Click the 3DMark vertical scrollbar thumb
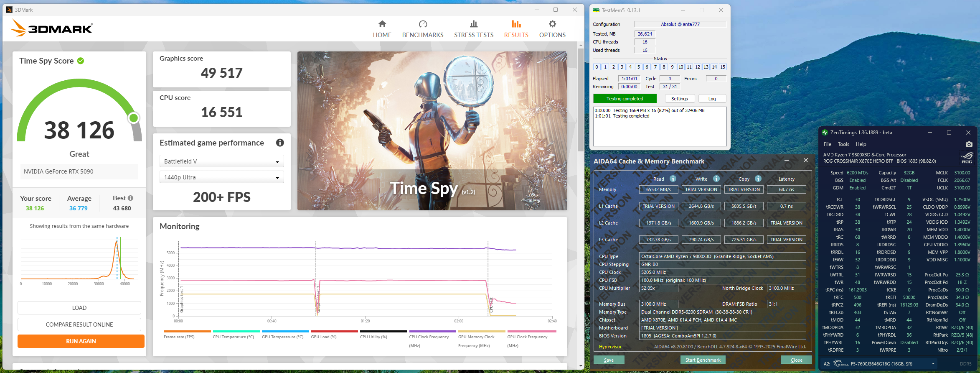Screen dimensions: 980x373 (x=581, y=100)
